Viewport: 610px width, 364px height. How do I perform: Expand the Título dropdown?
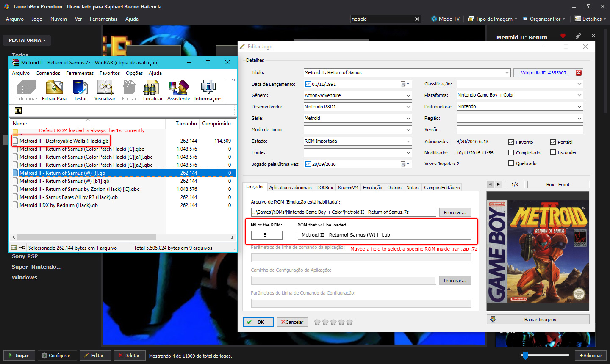click(507, 73)
